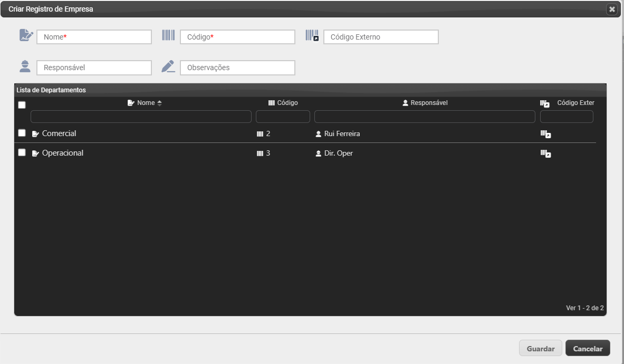Select the Comercial department name
The height and width of the screenshot is (364, 624).
[x=59, y=133]
